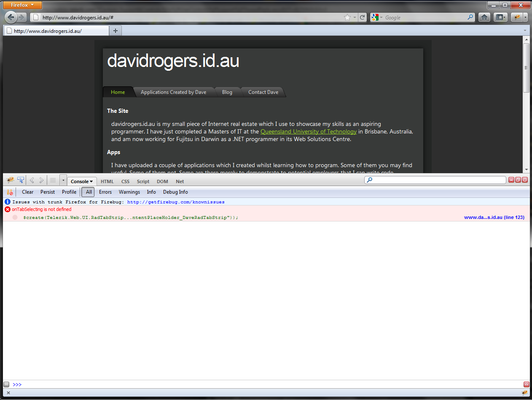The image size is (532, 400).
Task: Click the Queensland University of Technology link
Action: pos(309,131)
